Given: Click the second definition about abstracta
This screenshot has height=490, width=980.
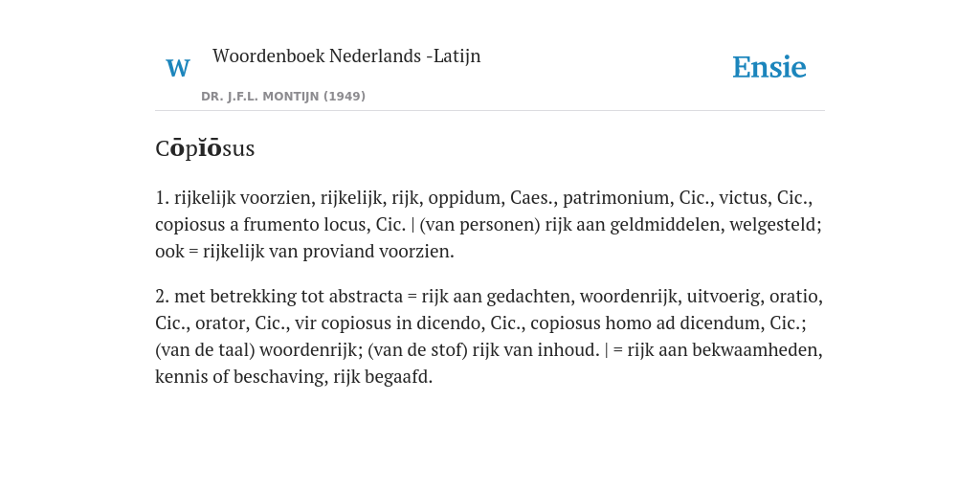Looking at the screenshot, I should click(489, 336).
